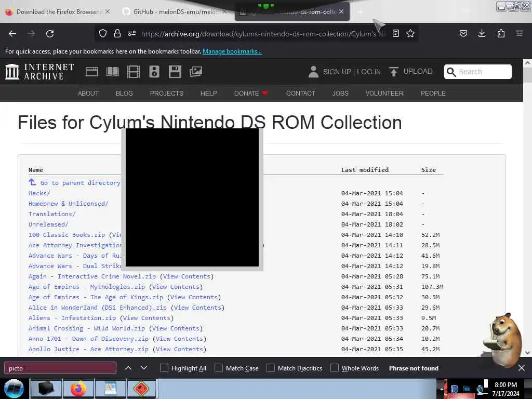Image resolution: width=532 pixels, height=399 pixels.
Task: Open the Save to Pocket icon
Action: 463,33
